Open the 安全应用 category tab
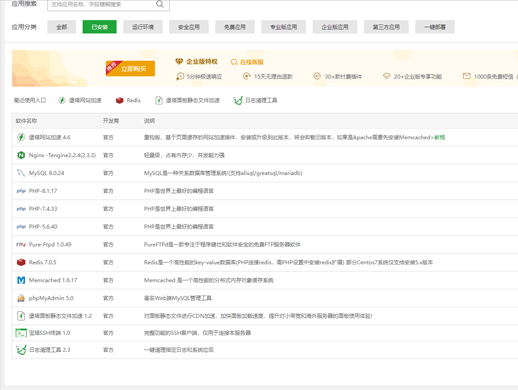 (189, 27)
